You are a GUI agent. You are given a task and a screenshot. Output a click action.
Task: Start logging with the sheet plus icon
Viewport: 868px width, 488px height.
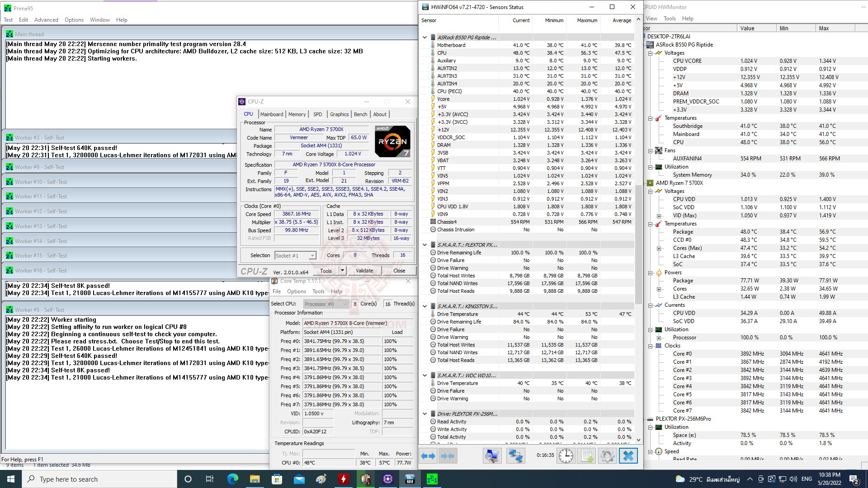586,456
